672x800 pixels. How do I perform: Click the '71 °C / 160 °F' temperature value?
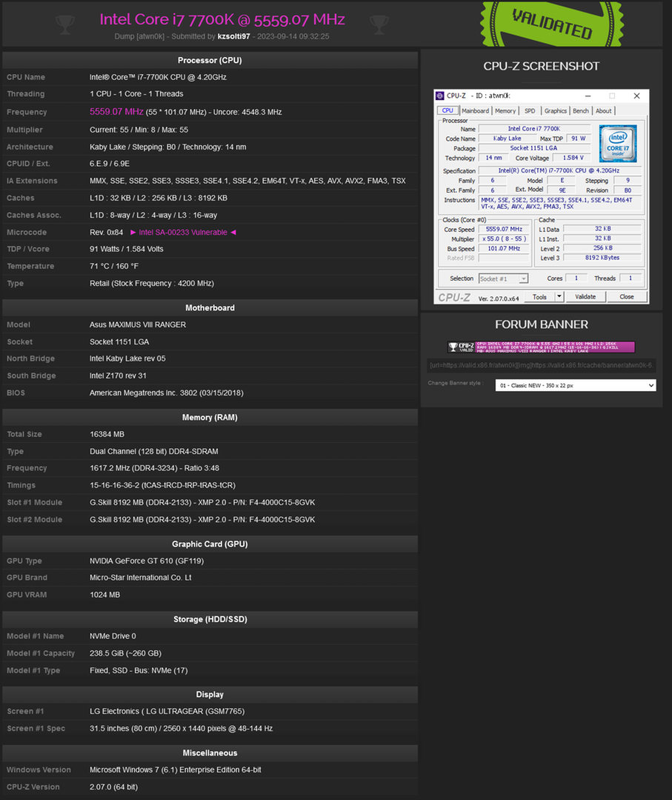(114, 267)
